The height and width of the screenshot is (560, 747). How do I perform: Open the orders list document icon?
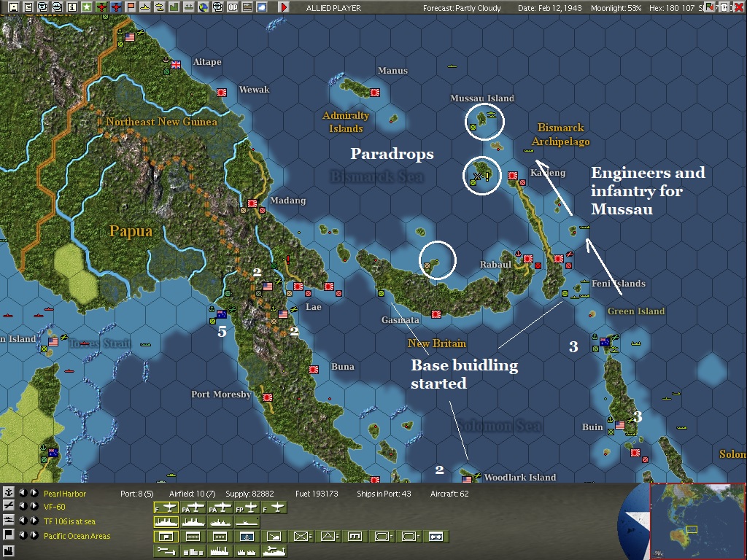coord(28,7)
